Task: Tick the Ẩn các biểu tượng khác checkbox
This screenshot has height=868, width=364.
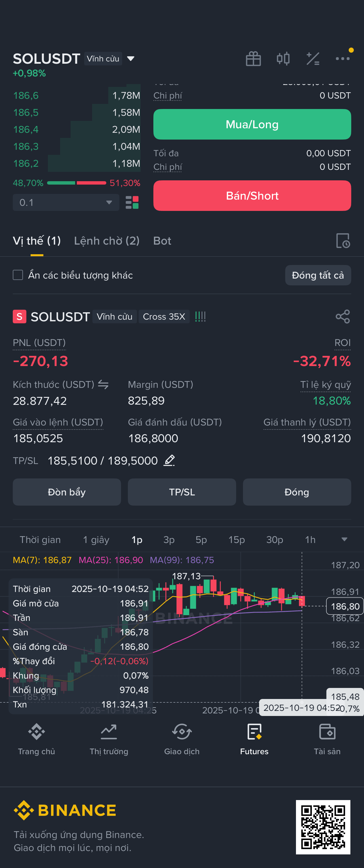Action: (18, 275)
